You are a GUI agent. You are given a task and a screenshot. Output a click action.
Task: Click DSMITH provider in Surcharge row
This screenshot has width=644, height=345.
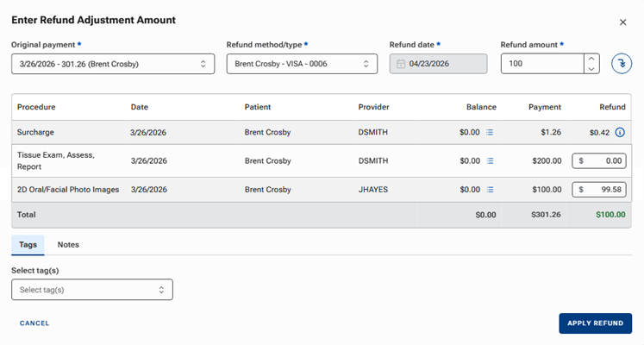[372, 132]
